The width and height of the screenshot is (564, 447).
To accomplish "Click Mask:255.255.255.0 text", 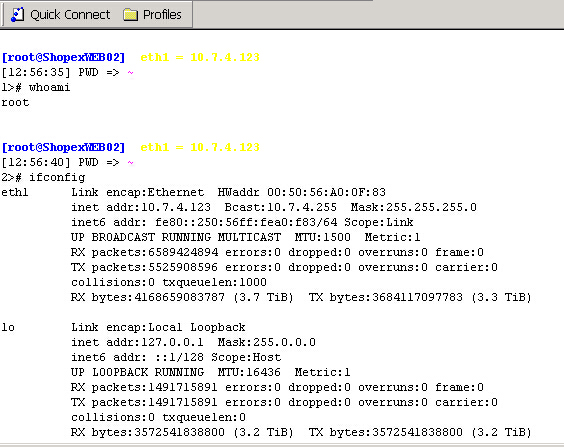I will point(414,207).
